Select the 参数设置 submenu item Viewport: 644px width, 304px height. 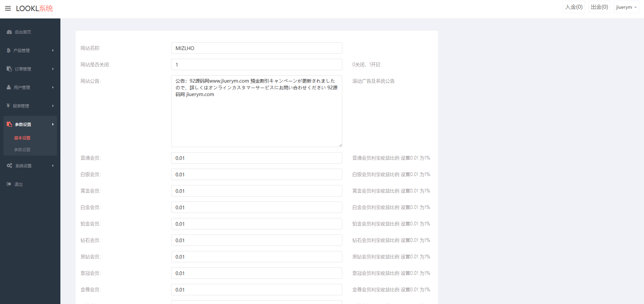pyautogui.click(x=22, y=150)
